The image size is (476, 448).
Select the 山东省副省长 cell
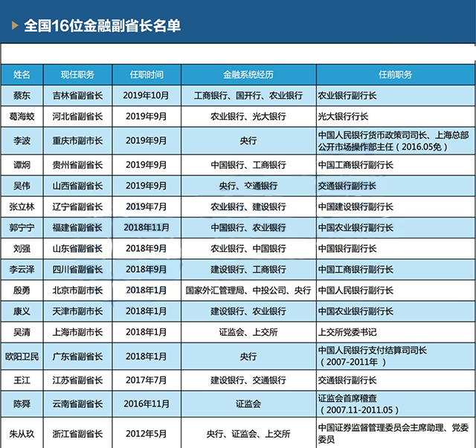tap(77, 249)
